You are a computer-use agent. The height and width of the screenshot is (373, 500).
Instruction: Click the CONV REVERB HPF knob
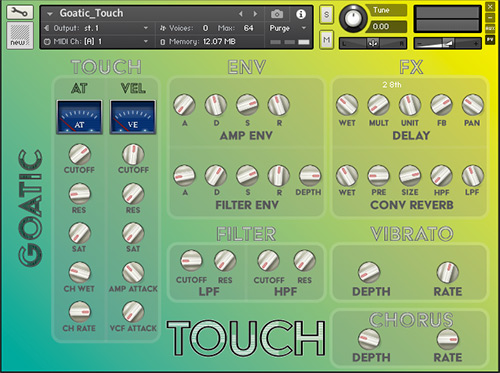441,175
